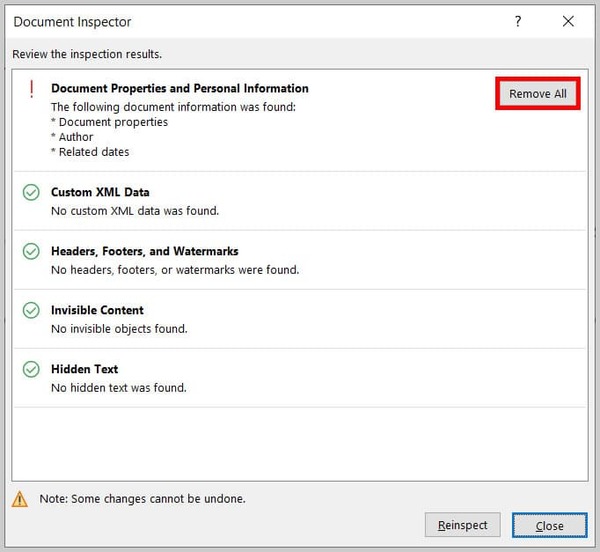Click the '* Document properties' line

tap(109, 122)
